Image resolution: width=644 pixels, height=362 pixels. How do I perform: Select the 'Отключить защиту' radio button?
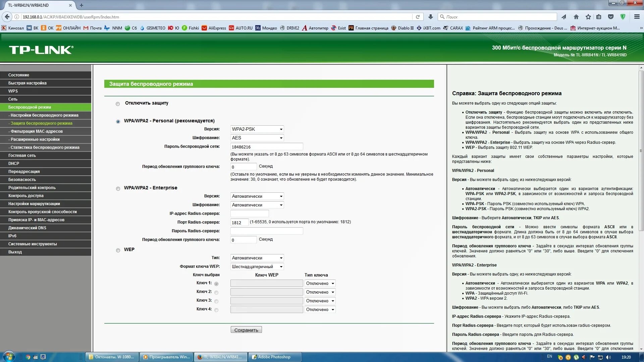(x=118, y=104)
